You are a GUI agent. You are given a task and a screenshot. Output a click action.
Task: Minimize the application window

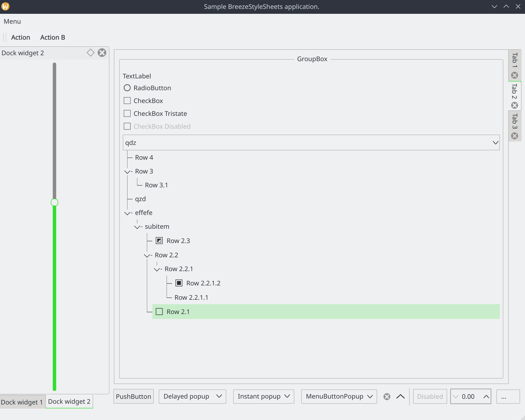494,7
